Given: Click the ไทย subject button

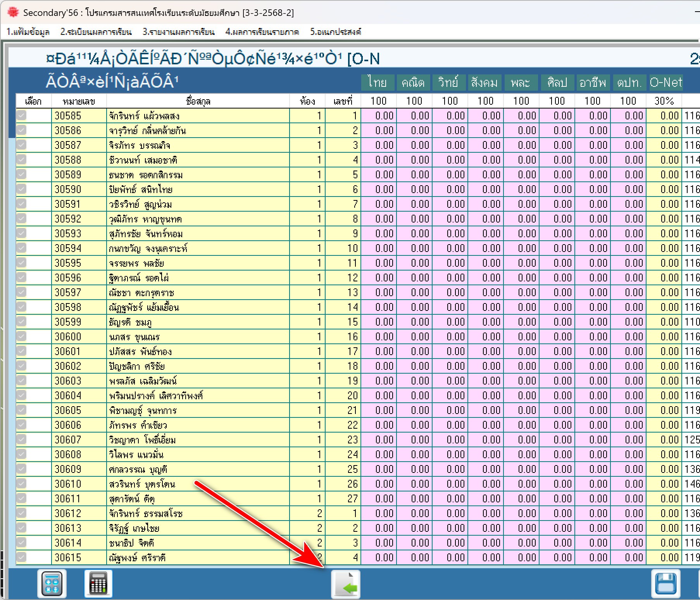Looking at the screenshot, I should [378, 83].
